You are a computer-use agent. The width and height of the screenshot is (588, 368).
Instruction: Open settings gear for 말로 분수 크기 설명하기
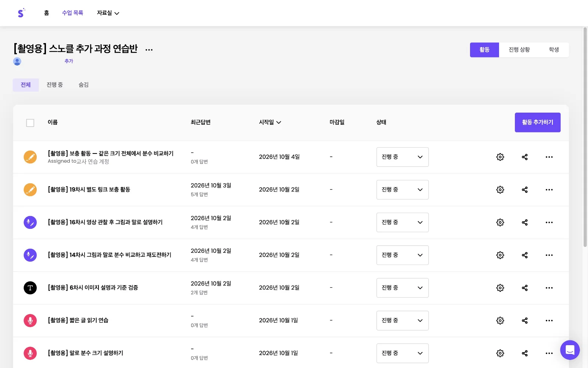click(x=500, y=353)
